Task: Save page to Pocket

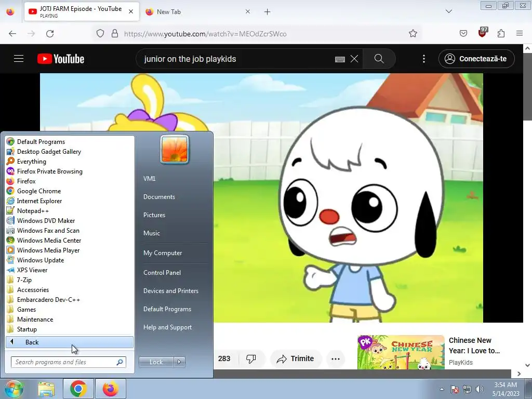Action: [463, 34]
